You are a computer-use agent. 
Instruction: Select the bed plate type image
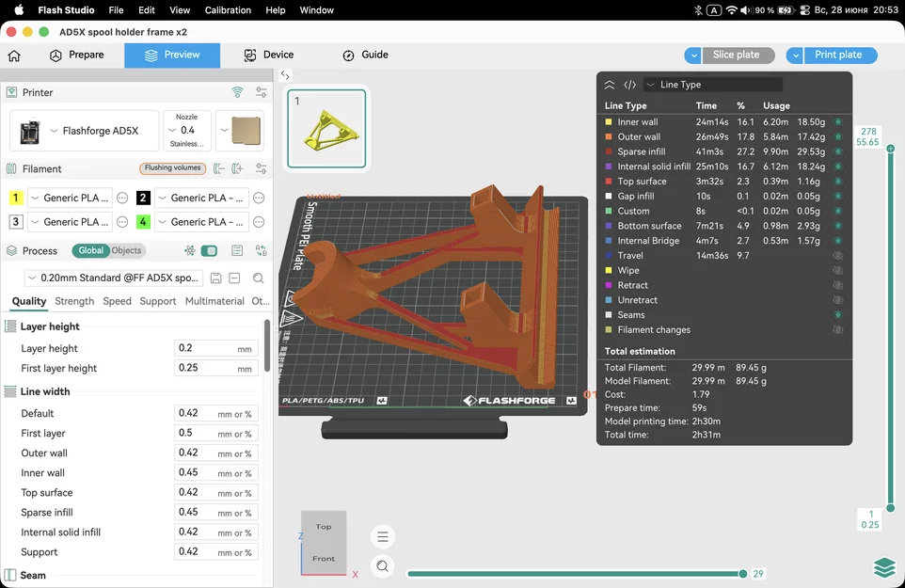[x=246, y=131]
